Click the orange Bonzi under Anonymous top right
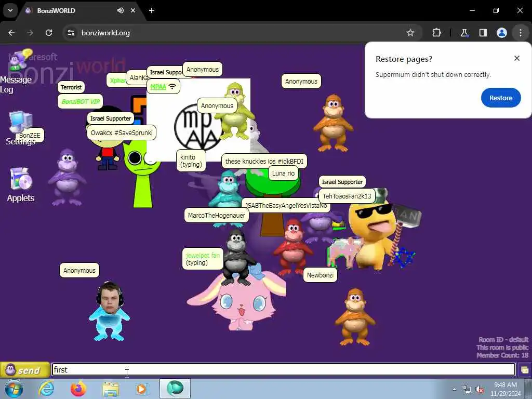The width and height of the screenshot is (532, 399). (x=333, y=123)
